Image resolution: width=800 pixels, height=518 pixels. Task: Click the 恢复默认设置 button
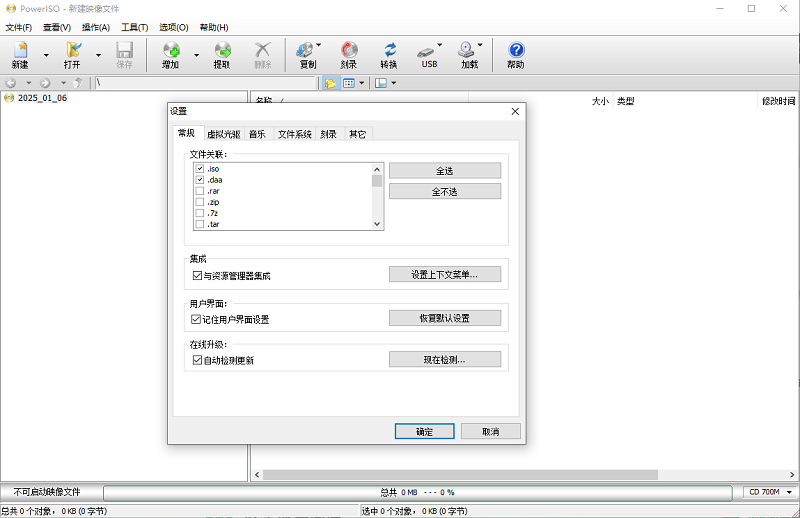[x=445, y=318]
